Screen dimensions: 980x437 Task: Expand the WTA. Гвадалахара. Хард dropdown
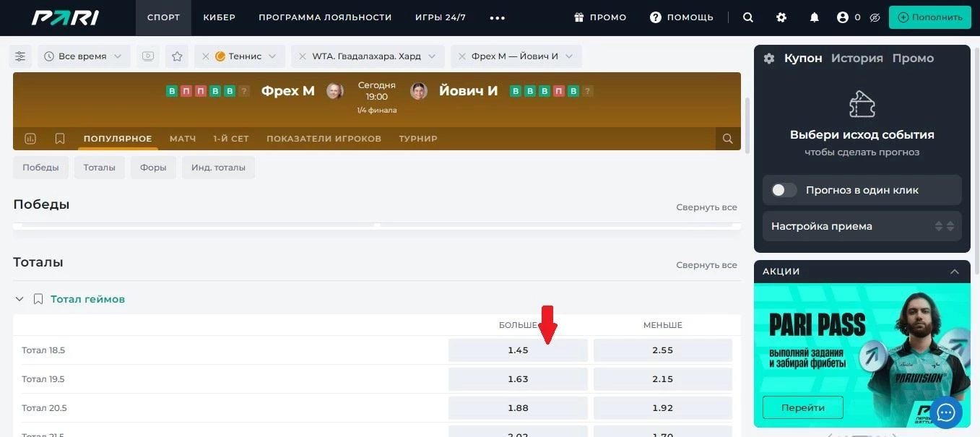pyautogui.click(x=432, y=56)
